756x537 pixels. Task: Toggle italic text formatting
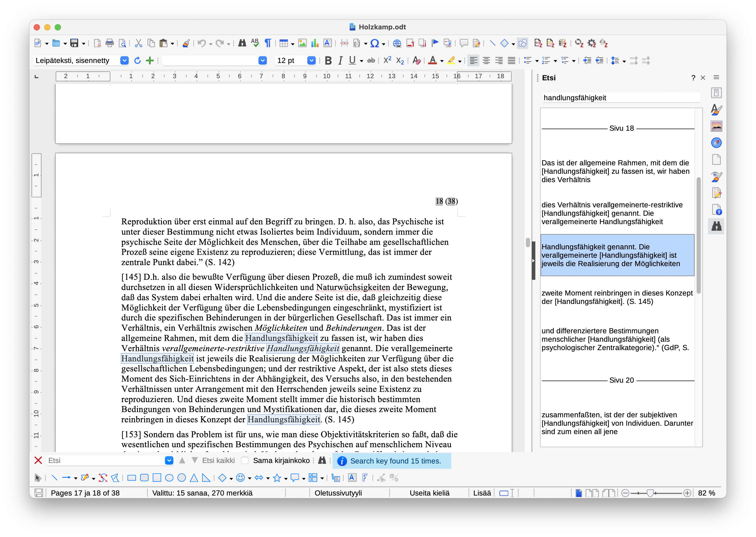(x=340, y=61)
